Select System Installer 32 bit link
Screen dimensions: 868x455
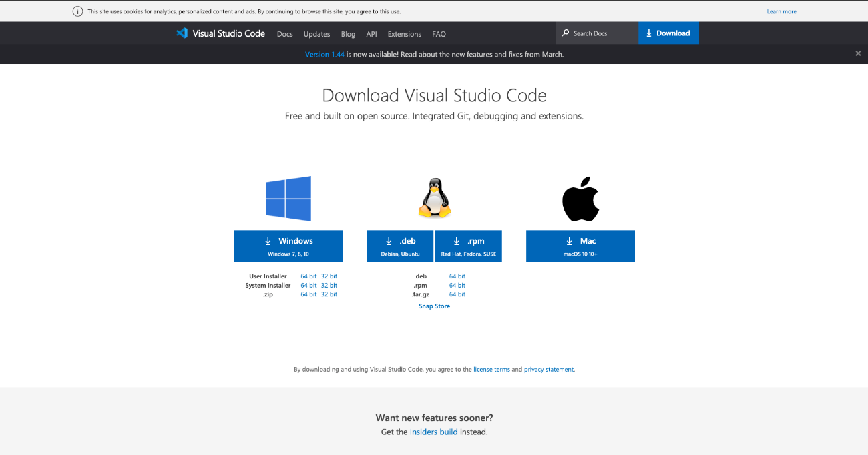tap(329, 286)
